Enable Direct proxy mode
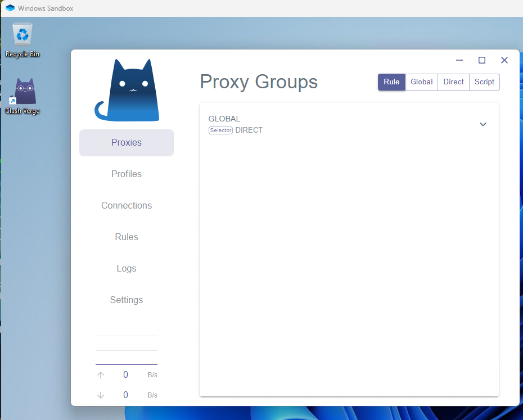 pyautogui.click(x=453, y=82)
